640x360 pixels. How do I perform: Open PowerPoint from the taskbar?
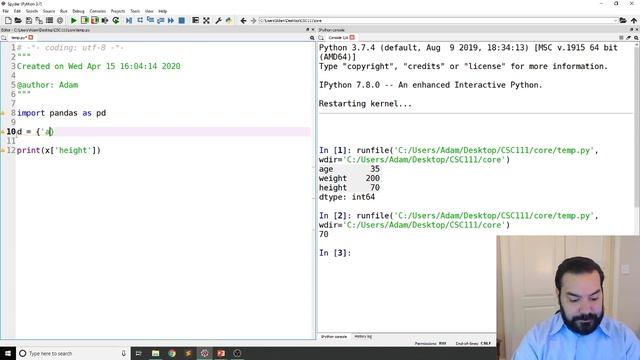(x=221, y=353)
